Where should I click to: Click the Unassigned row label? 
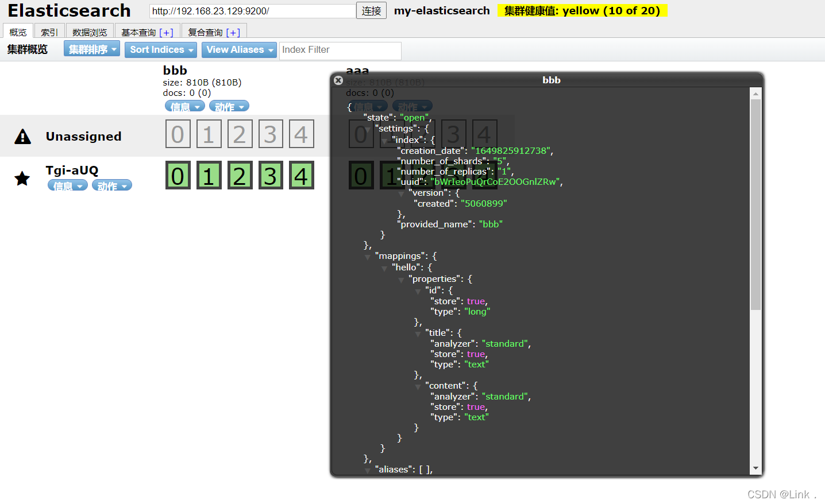pos(84,136)
